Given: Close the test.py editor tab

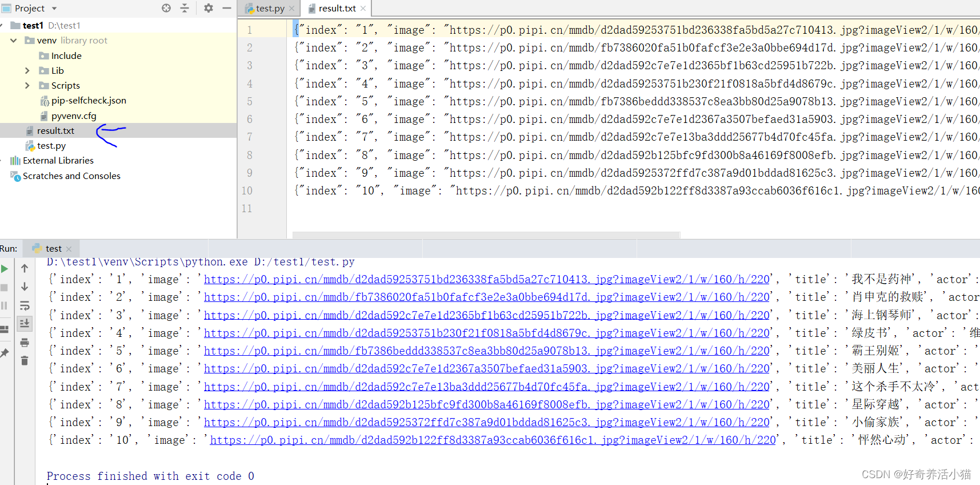Looking at the screenshot, I should click(291, 8).
